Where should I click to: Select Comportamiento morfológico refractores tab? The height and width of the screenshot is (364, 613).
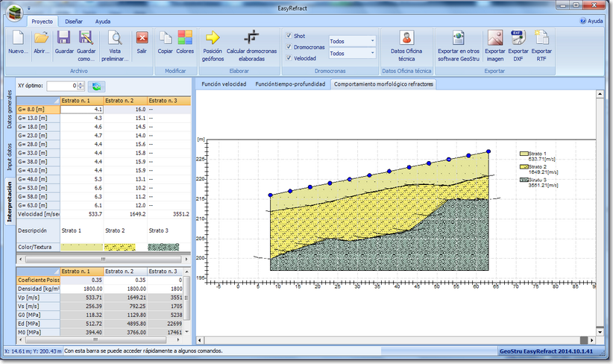pyautogui.click(x=383, y=84)
